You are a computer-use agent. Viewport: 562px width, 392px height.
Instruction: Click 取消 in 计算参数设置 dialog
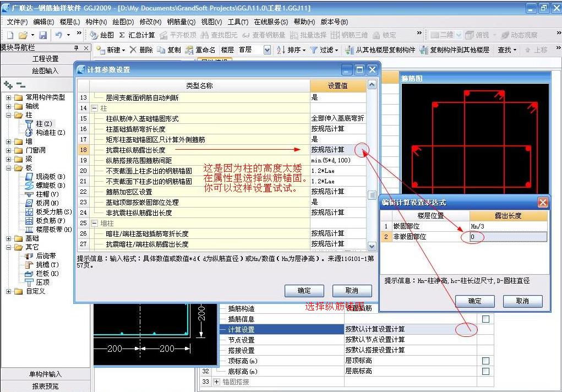[x=352, y=291]
